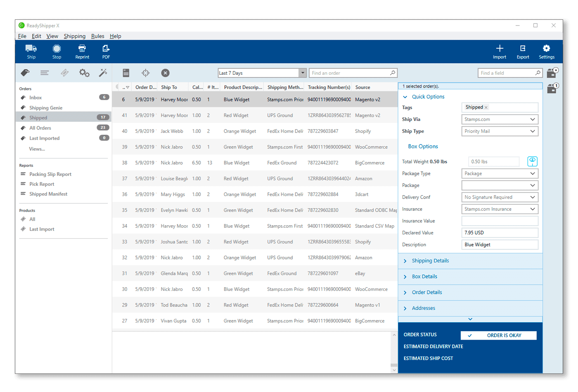Click the round X clear icon above grid
The height and width of the screenshot is (392, 578).
165,73
